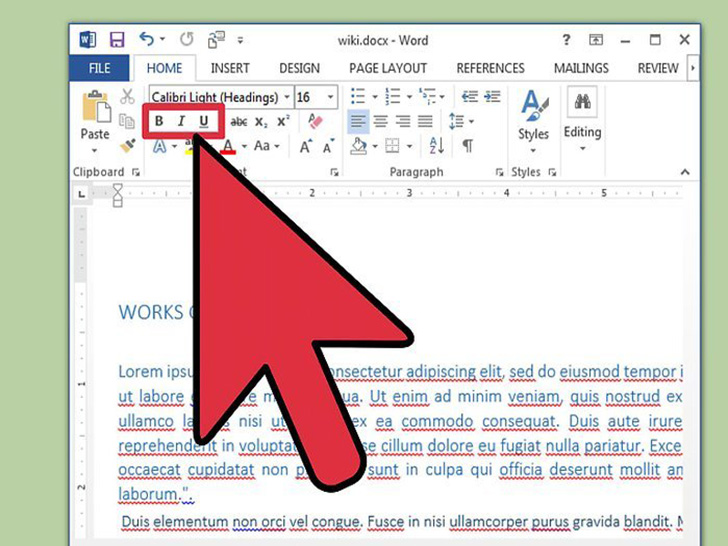Screen dimensions: 728x546
Task: Copy selection with the Copy icon
Action: pyautogui.click(x=127, y=121)
